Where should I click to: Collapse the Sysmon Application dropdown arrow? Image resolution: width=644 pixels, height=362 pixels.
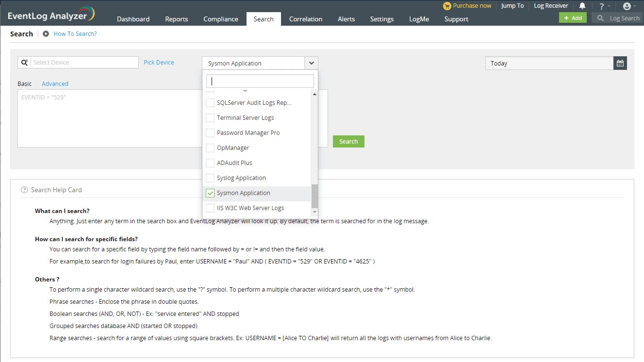[x=312, y=63]
